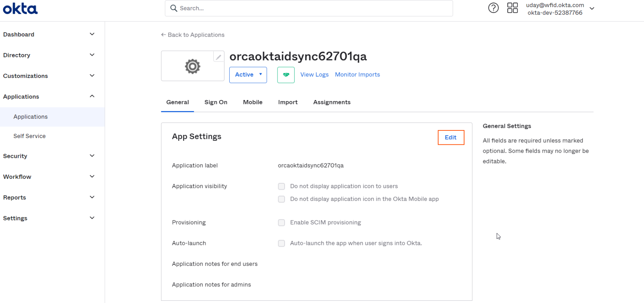Open the View Logs link
This screenshot has height=303, width=644.
[314, 74]
